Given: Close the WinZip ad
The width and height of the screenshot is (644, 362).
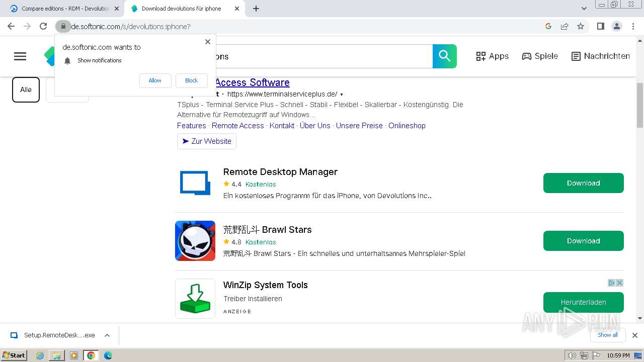Looking at the screenshot, I should [x=620, y=283].
